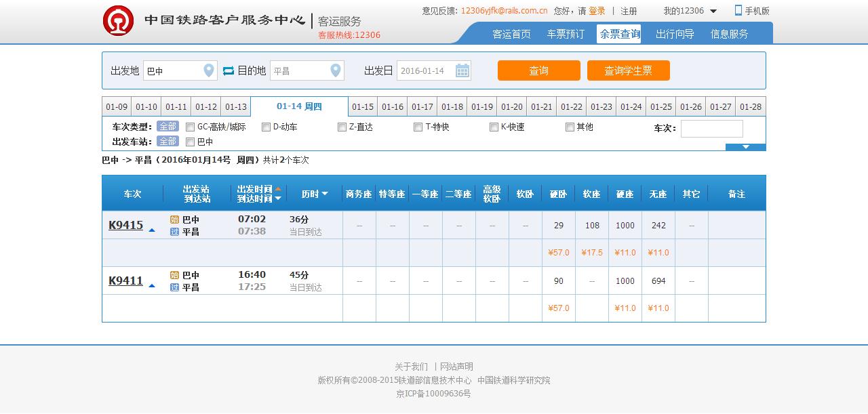The image size is (868, 414).
Task: Switch to the 01-15 date tab
Action: 363,107
